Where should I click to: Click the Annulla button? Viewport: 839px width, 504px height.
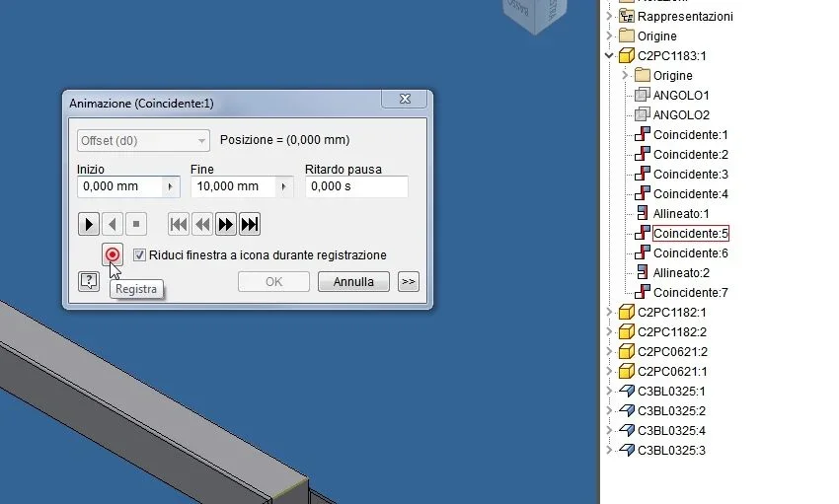pos(353,282)
